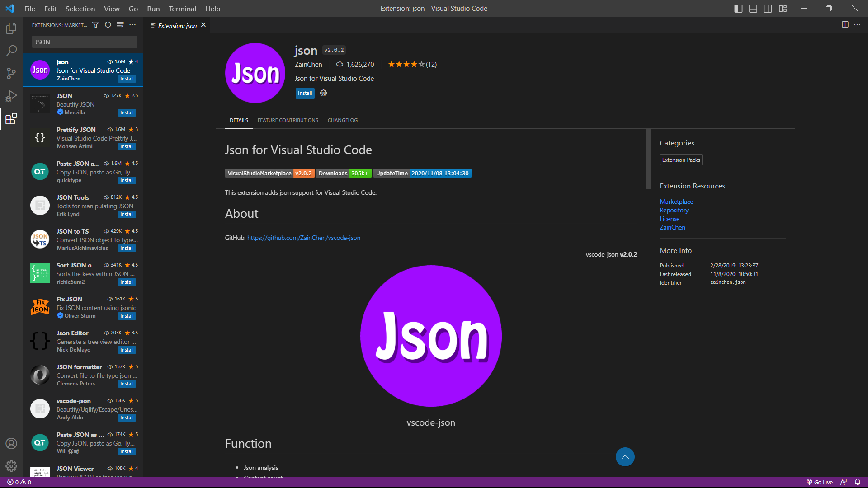Open the Repository resource link

pos(674,210)
